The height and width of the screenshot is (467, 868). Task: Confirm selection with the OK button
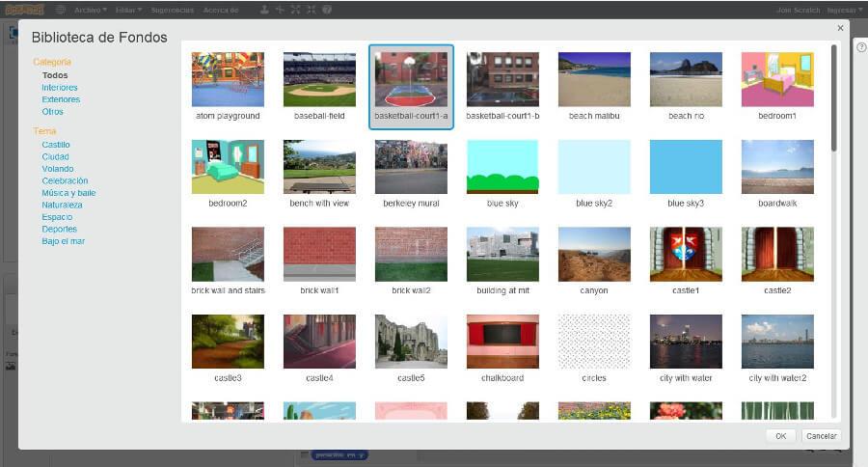coord(780,436)
